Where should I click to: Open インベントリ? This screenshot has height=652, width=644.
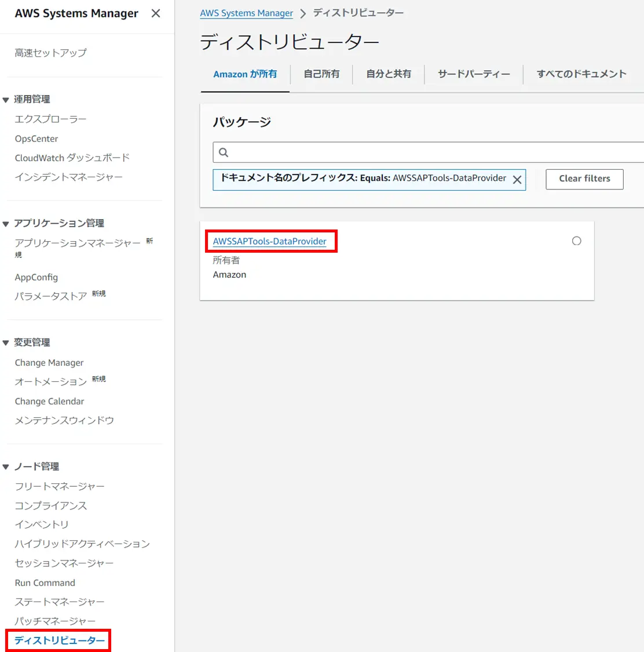(42, 524)
